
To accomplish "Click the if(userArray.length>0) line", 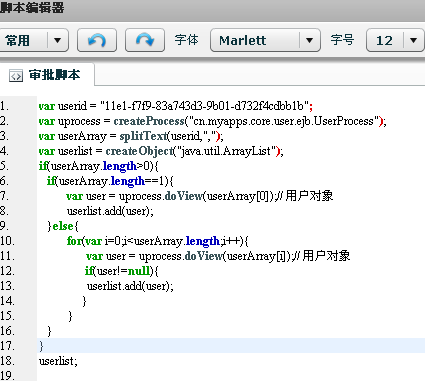I will click(x=99, y=166).
